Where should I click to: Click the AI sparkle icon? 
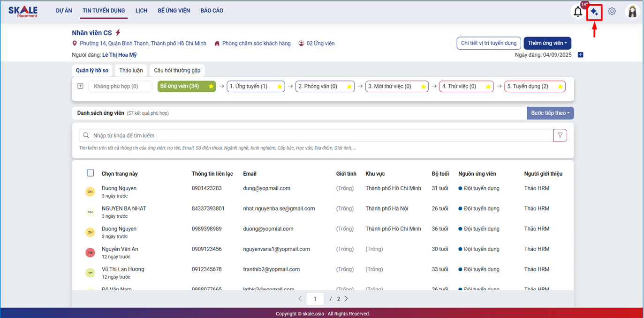pyautogui.click(x=594, y=12)
